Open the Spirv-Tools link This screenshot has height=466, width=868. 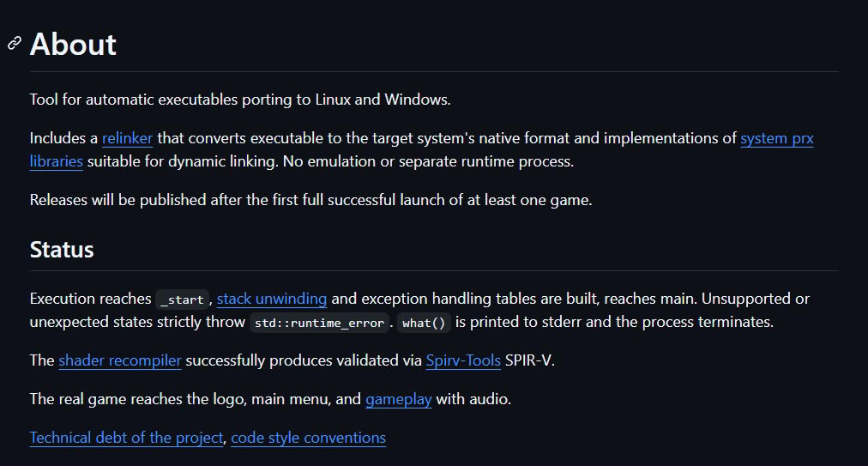pos(463,360)
